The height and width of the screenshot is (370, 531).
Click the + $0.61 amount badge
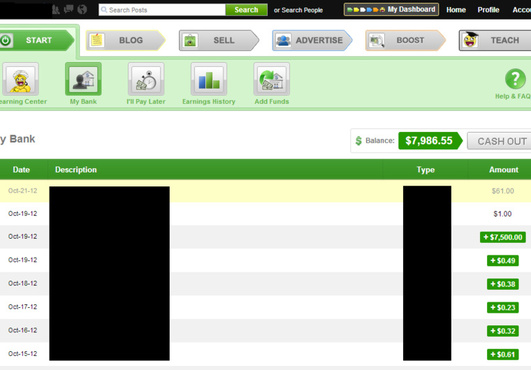coord(503,354)
